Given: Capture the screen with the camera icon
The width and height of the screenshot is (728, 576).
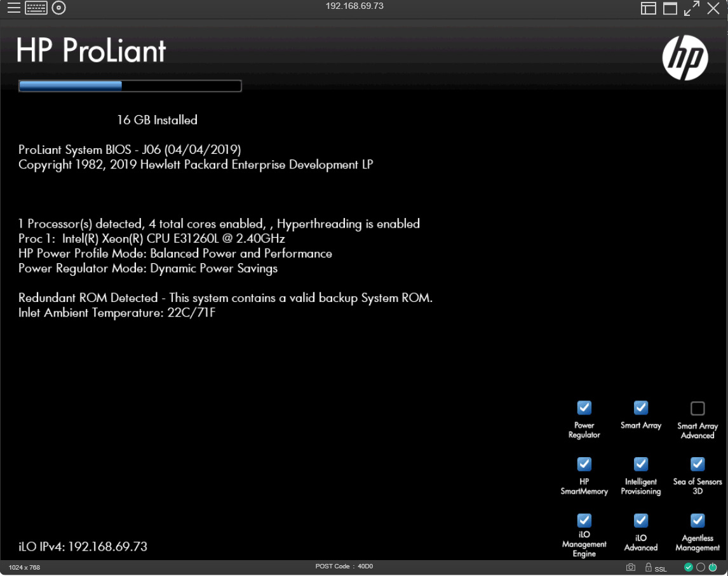Looking at the screenshot, I should coord(631,567).
